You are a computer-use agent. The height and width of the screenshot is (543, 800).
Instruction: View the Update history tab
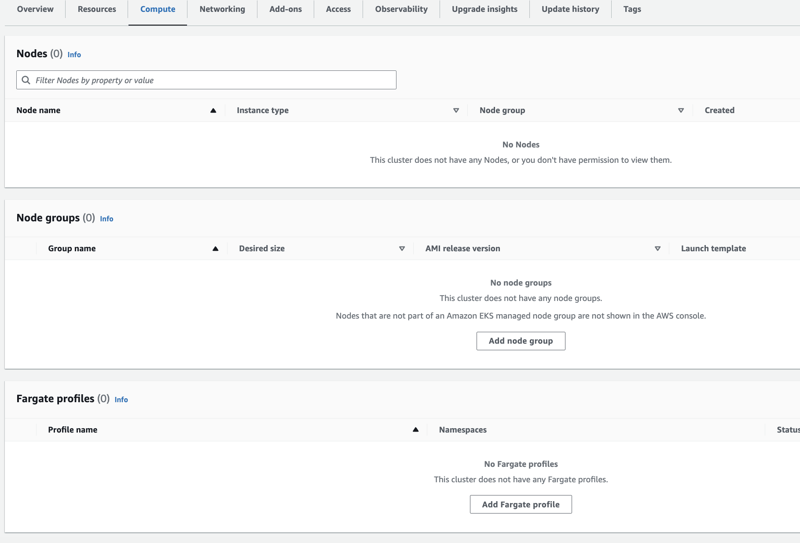pyautogui.click(x=570, y=9)
